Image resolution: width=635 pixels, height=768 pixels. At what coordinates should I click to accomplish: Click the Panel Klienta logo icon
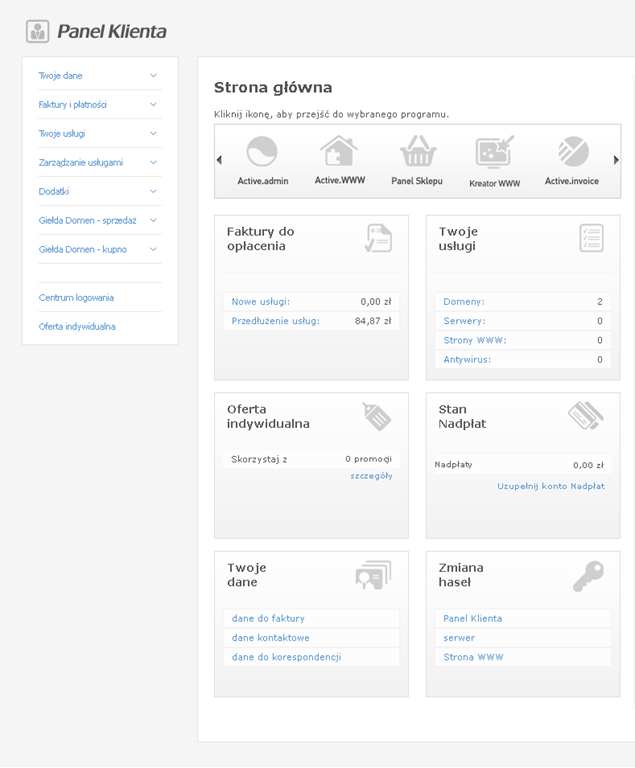click(38, 32)
